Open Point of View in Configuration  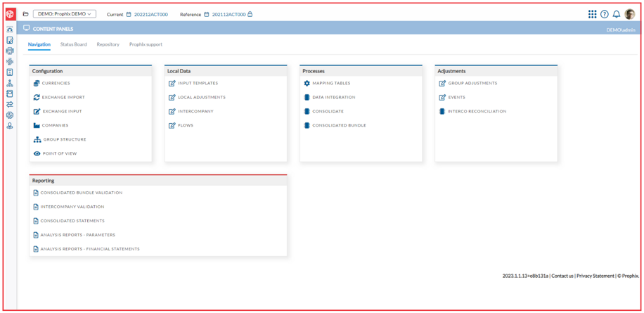click(60, 153)
